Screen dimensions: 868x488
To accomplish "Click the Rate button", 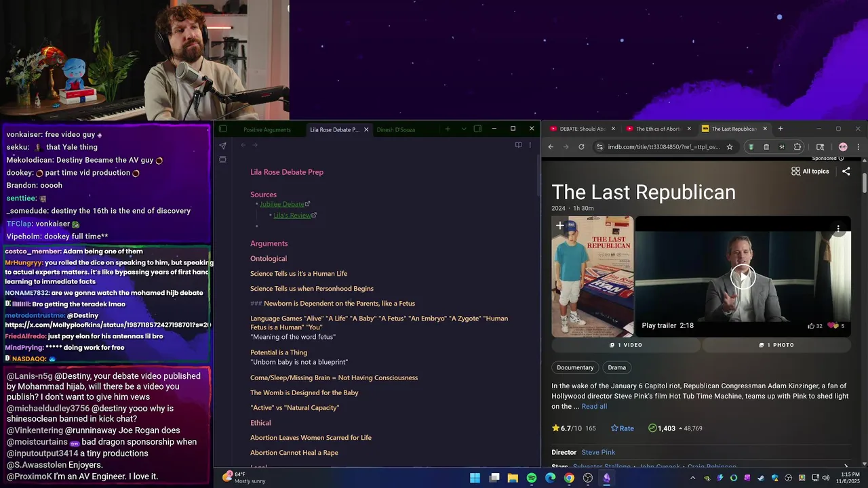I will pos(622,428).
